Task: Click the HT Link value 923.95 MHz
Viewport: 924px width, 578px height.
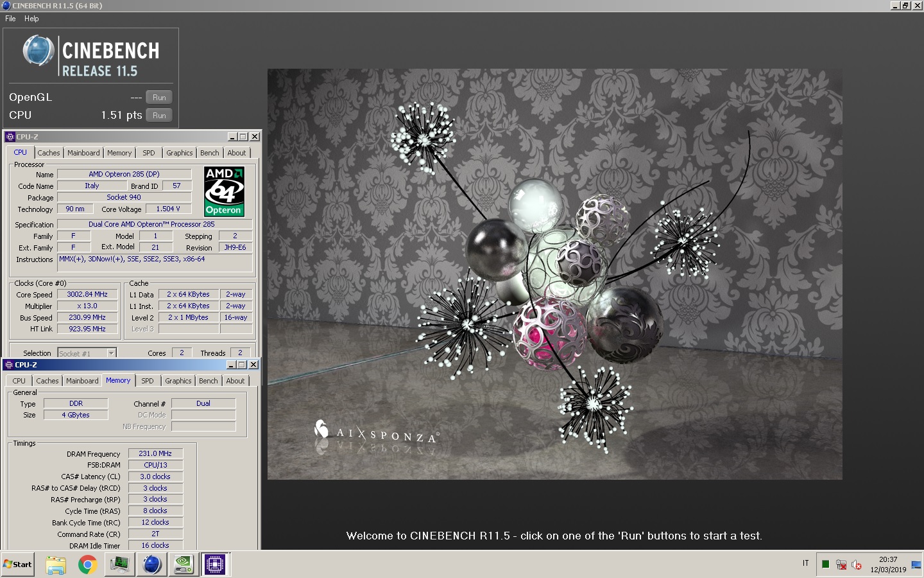Action: (x=87, y=329)
